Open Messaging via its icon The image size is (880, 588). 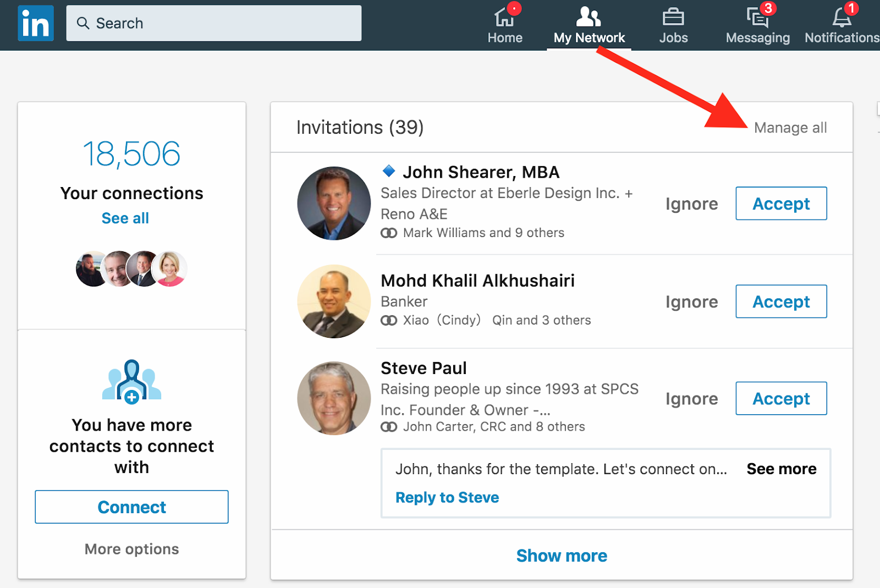pos(756,18)
